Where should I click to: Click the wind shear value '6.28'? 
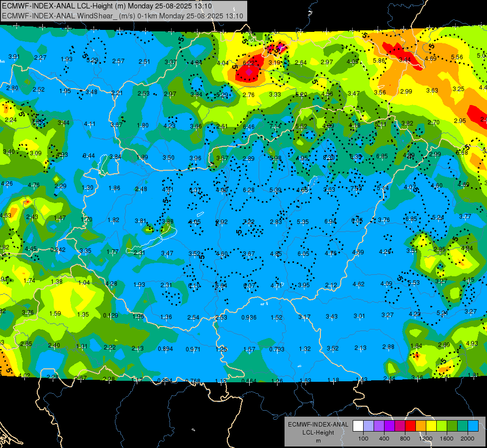248,190
